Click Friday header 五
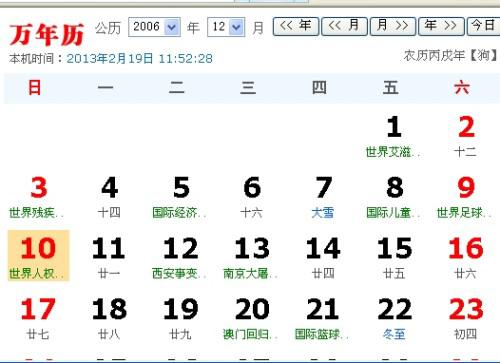This screenshot has height=363, width=500. point(390,88)
